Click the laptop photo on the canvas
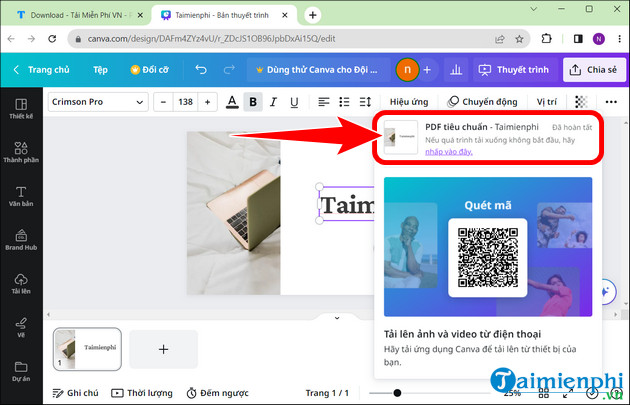Screen dimensions: 630x405 233,213
